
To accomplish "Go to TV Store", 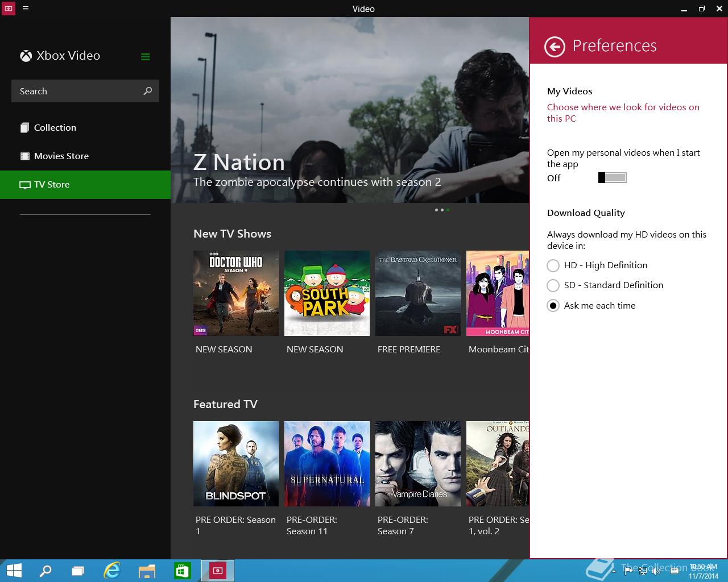I will [85, 185].
